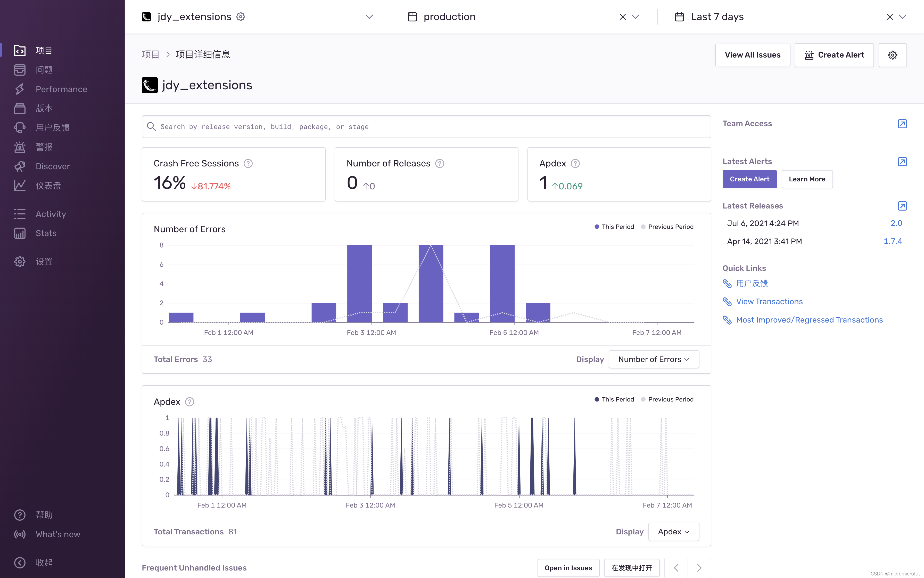Open the 问题 issues sidebar icon

(20, 70)
